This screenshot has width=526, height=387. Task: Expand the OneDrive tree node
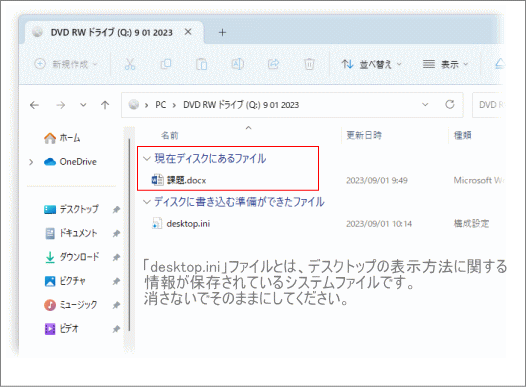pyautogui.click(x=31, y=162)
